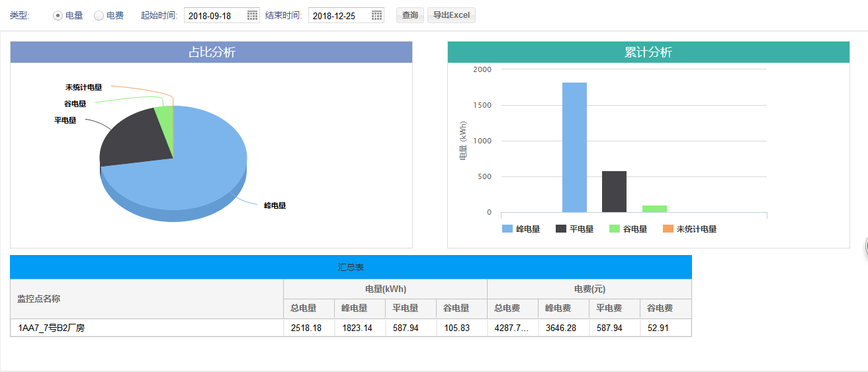868x372 pixels.
Task: Click the 平电量 table column header
Action: 411,309
